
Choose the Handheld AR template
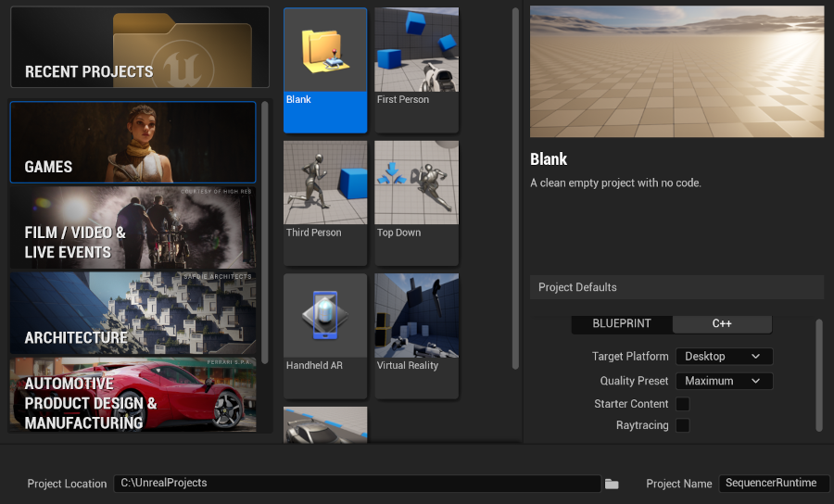tap(325, 335)
